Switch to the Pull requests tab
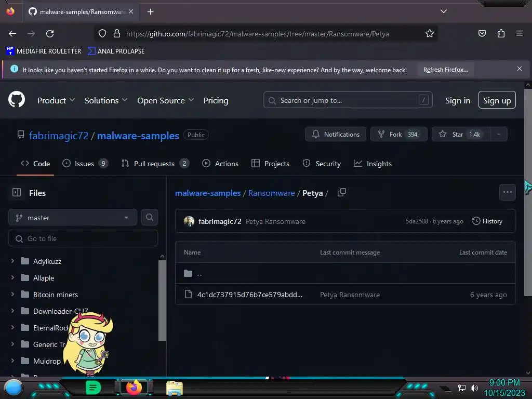The image size is (532, 399). [155, 164]
